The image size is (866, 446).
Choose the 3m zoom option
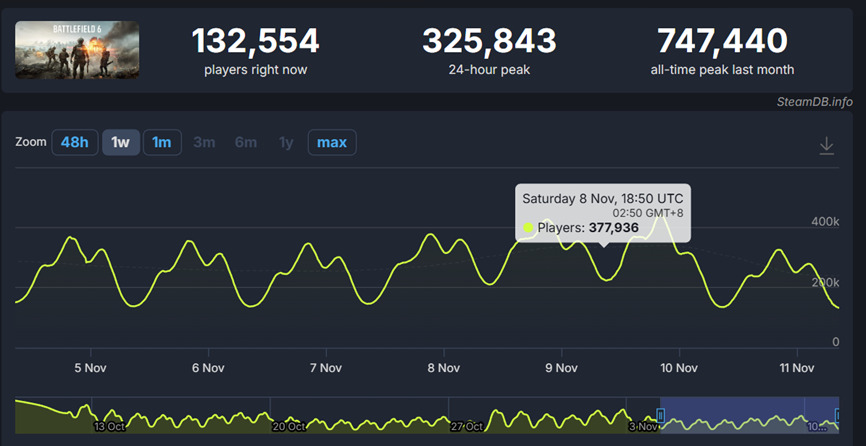point(204,142)
